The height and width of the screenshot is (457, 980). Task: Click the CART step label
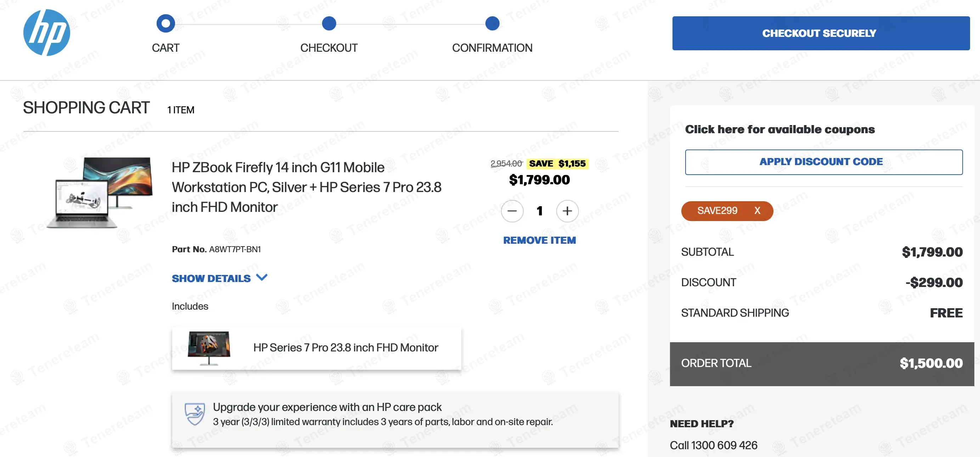(x=165, y=48)
